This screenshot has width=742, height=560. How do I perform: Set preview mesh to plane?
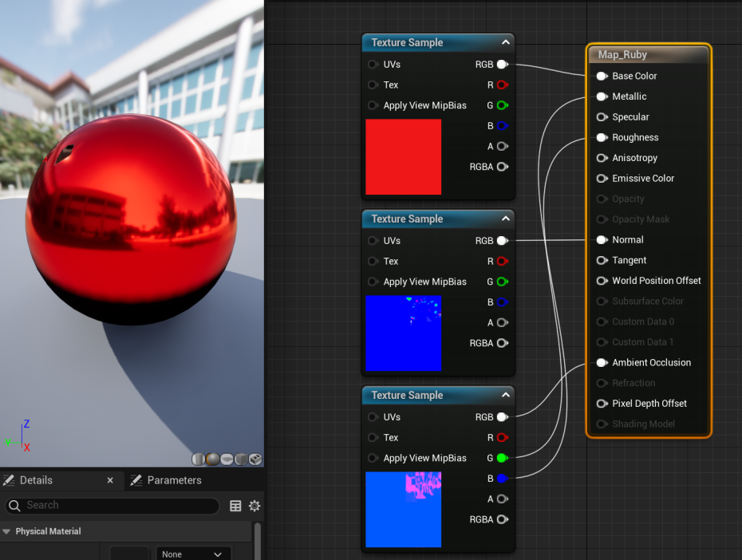[x=227, y=459]
